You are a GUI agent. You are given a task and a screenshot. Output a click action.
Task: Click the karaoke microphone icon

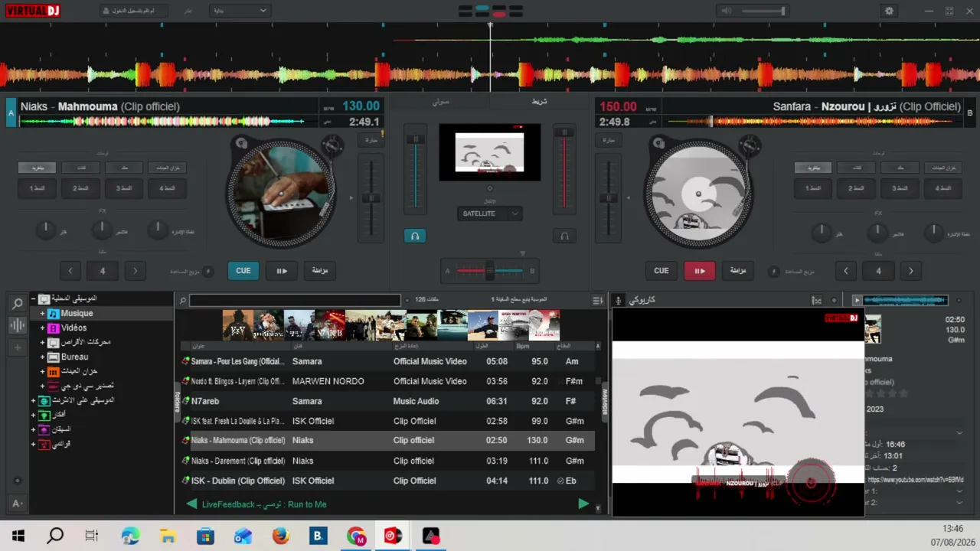tap(619, 300)
